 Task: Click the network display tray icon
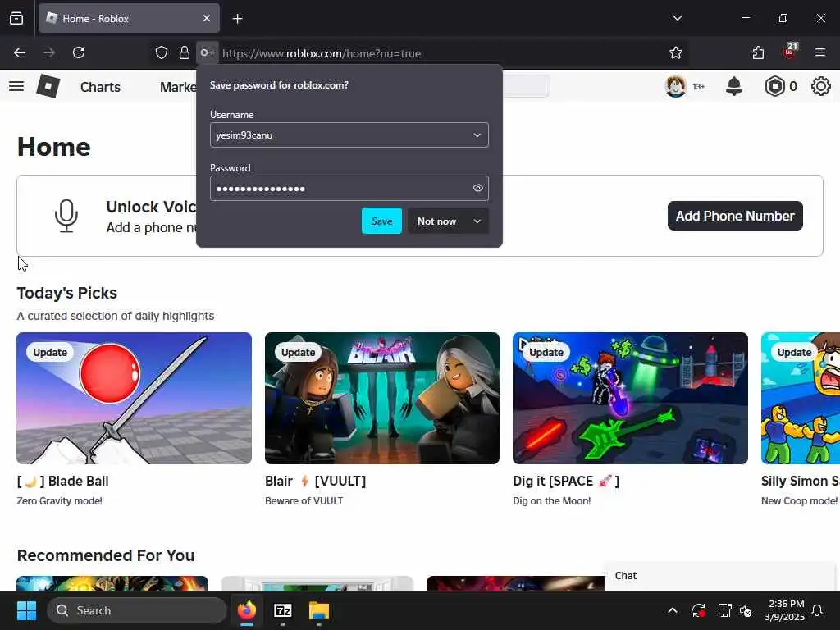click(724, 610)
